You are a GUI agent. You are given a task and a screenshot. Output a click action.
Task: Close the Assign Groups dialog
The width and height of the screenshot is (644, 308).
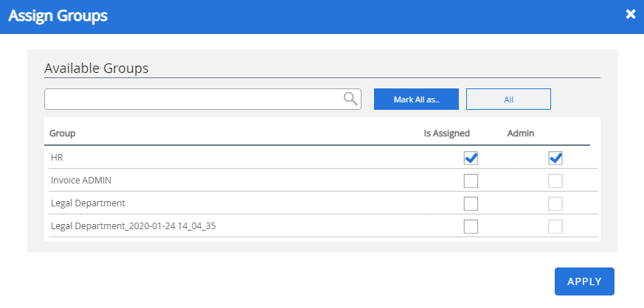point(631,14)
